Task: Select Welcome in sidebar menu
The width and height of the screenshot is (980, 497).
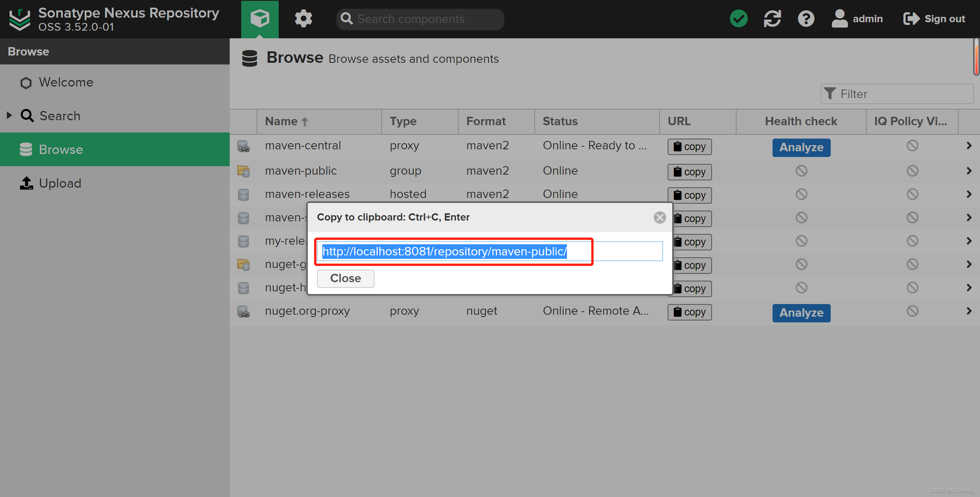Action: (x=66, y=82)
